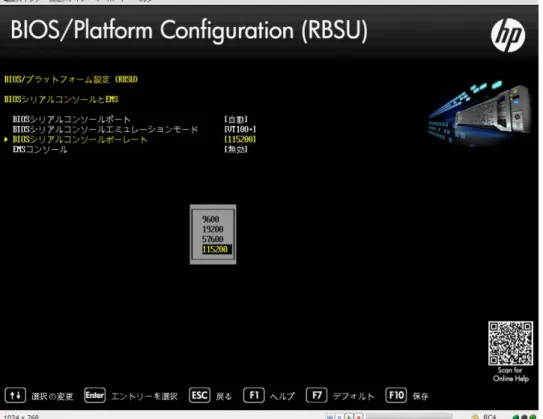Click the BIOS/プラットフォーム設定 (RBSU) breadcrumb
The height and width of the screenshot is (419, 543).
coord(71,79)
